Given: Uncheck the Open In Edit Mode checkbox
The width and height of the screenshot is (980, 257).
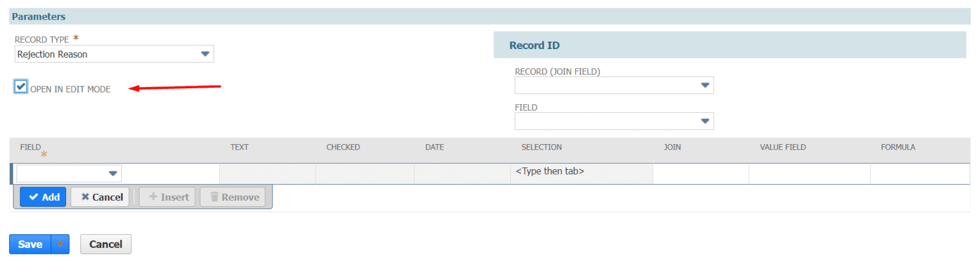Looking at the screenshot, I should pyautogui.click(x=21, y=86).
